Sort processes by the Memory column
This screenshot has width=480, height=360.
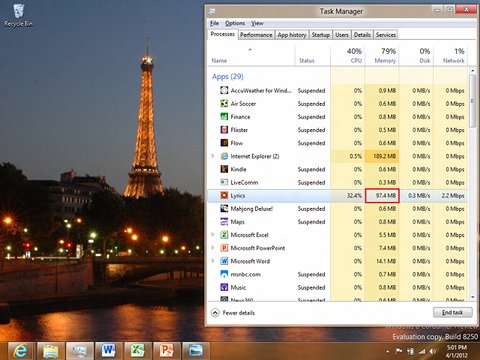click(x=382, y=55)
